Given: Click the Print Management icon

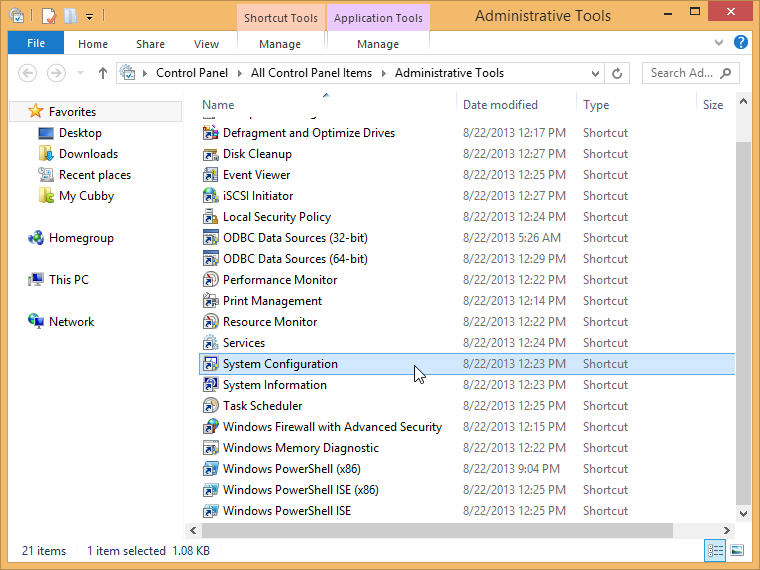Looking at the screenshot, I should [210, 301].
